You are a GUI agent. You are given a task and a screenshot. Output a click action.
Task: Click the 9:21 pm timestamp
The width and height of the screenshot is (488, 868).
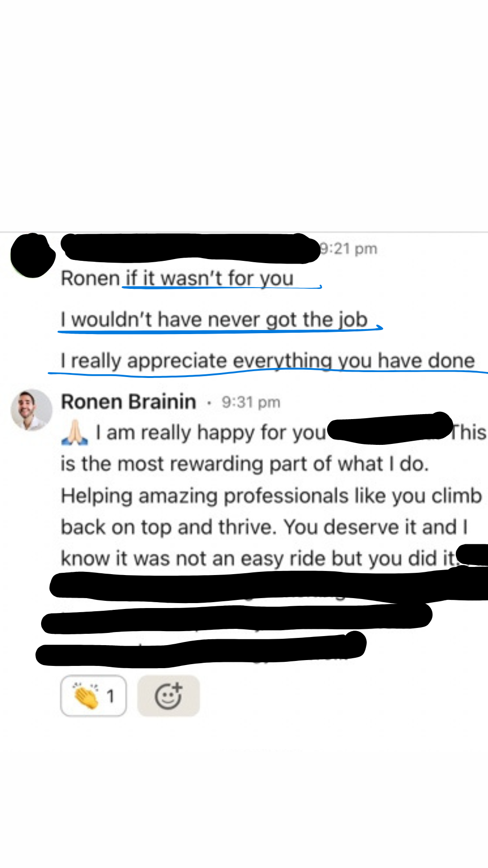coord(349,249)
